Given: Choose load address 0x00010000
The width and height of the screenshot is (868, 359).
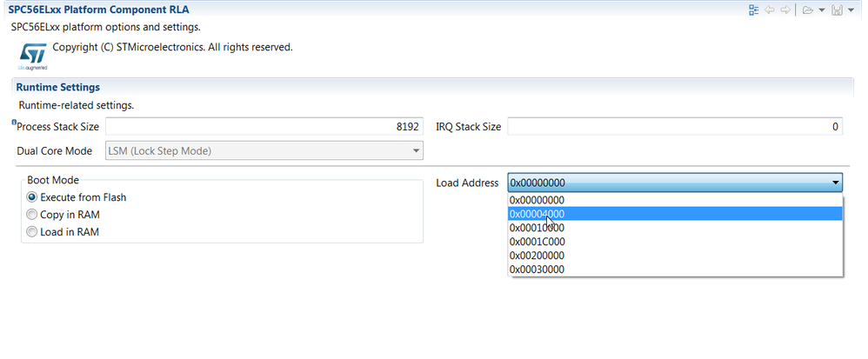Looking at the screenshot, I should pyautogui.click(x=676, y=228).
